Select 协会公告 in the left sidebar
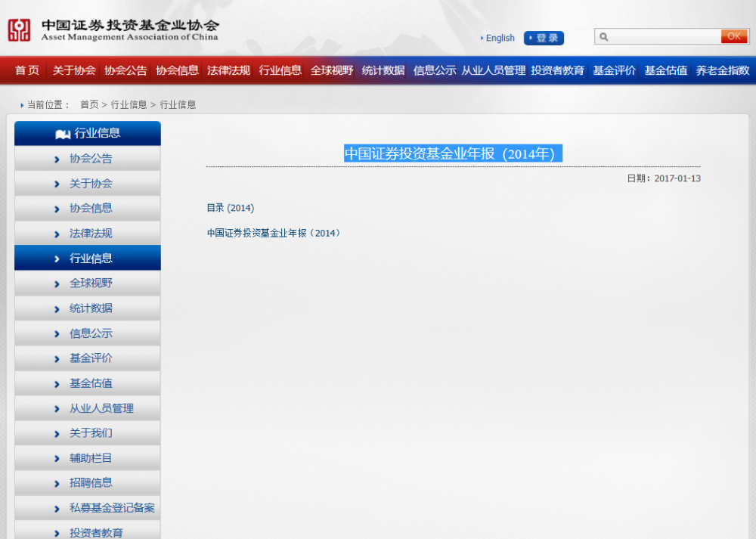This screenshot has height=539, width=756. [88, 159]
